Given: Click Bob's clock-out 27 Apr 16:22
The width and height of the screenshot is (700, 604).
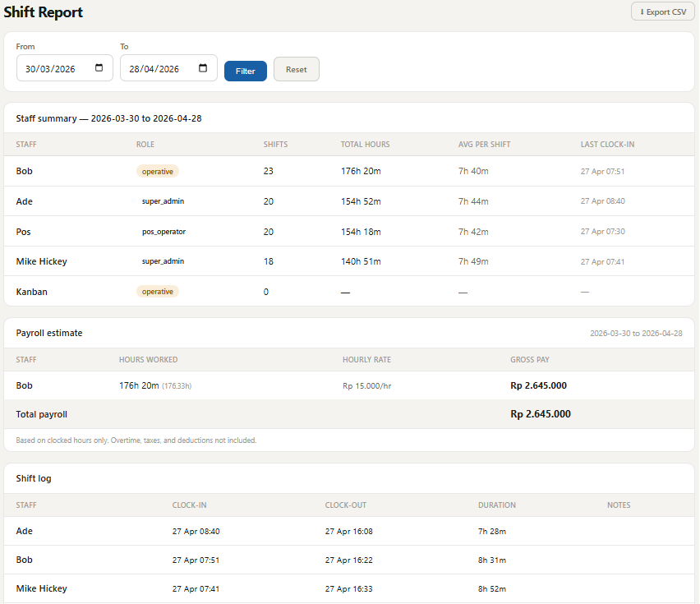Looking at the screenshot, I should [x=348, y=560].
